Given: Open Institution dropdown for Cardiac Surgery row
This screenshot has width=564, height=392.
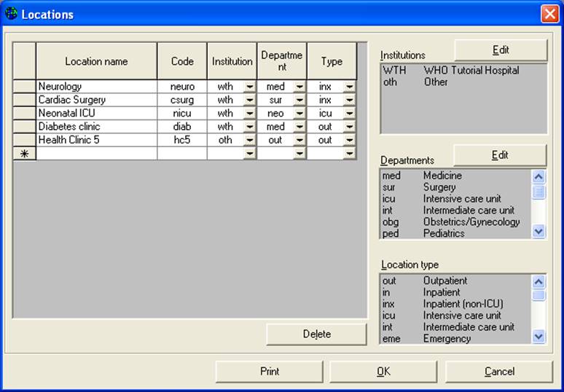Looking at the screenshot, I should 249,100.
